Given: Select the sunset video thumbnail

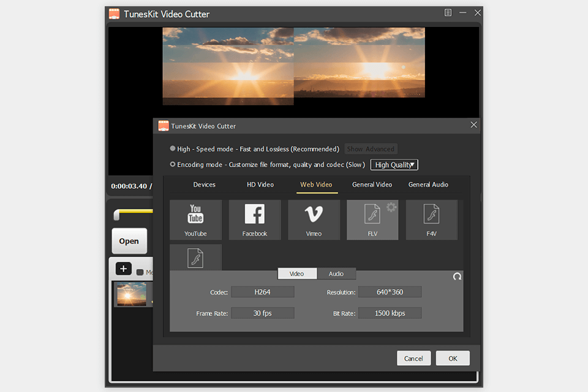Looking at the screenshot, I should coord(130,293).
